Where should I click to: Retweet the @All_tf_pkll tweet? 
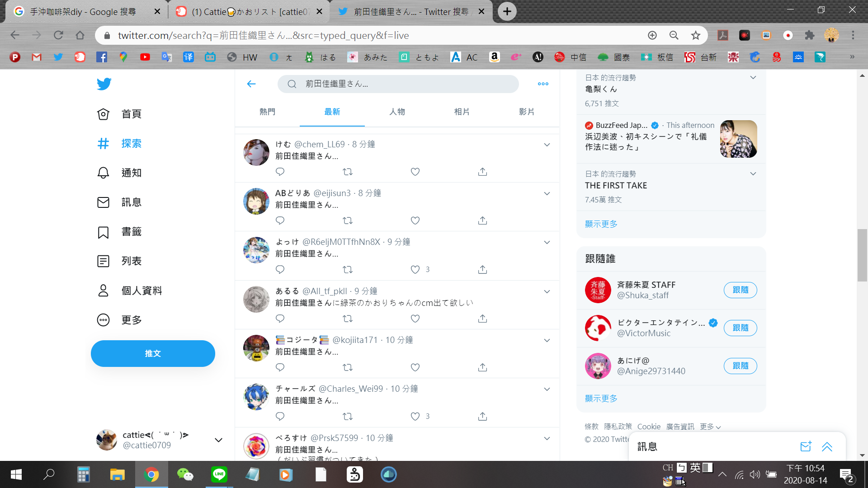pyautogui.click(x=348, y=319)
